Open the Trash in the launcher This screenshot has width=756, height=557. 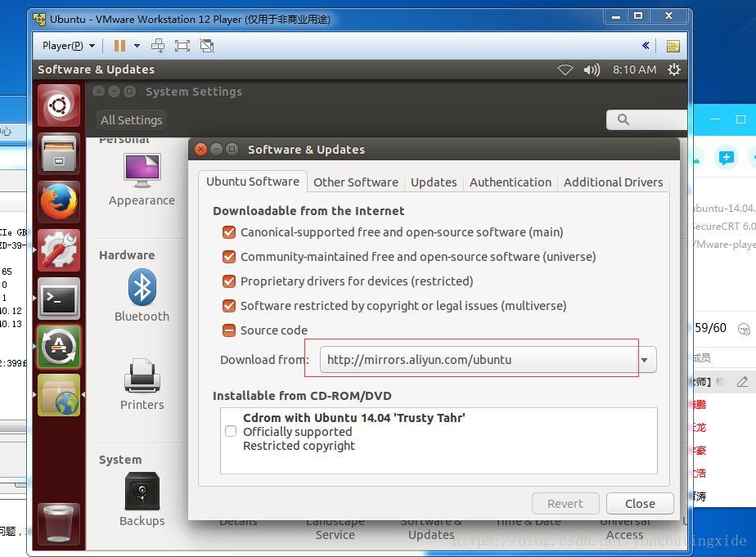coord(59,523)
